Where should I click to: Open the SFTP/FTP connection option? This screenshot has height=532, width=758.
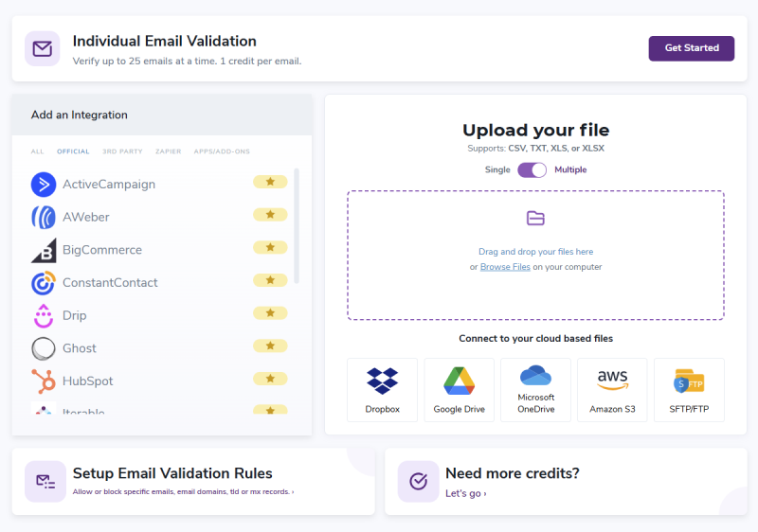(689, 389)
